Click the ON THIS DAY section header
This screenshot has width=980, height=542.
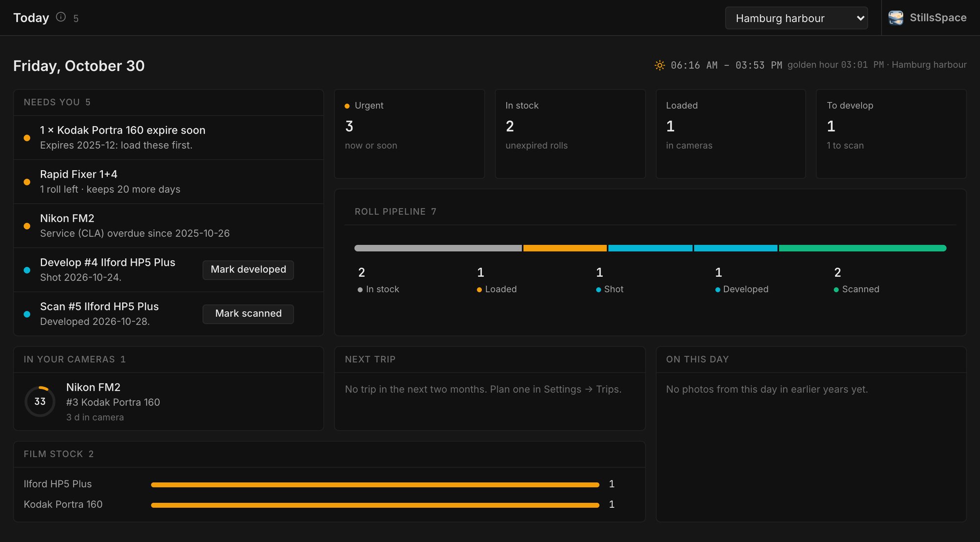click(697, 359)
